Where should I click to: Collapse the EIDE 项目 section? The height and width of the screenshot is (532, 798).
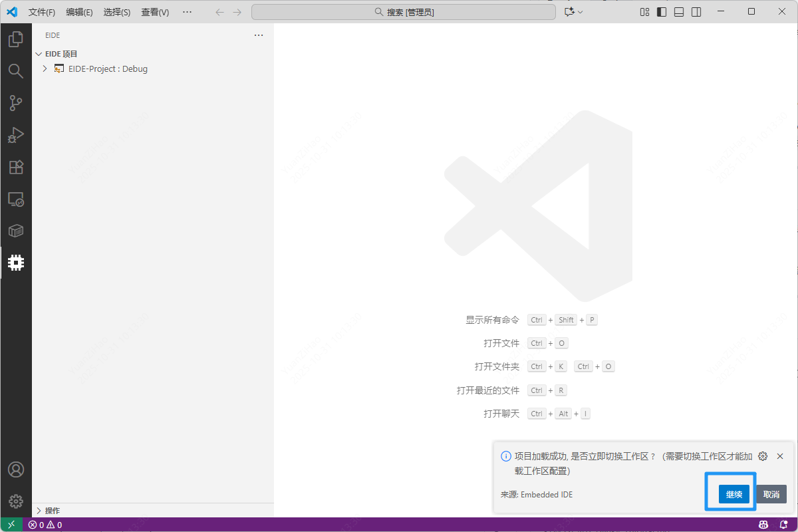[39, 54]
